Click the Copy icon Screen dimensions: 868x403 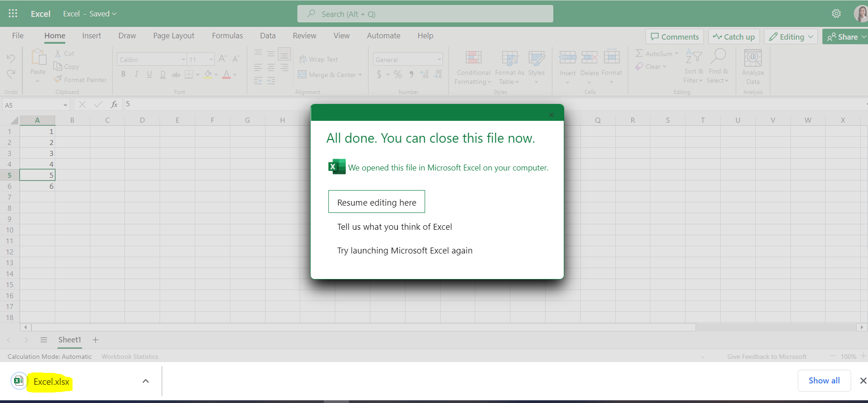pos(58,67)
